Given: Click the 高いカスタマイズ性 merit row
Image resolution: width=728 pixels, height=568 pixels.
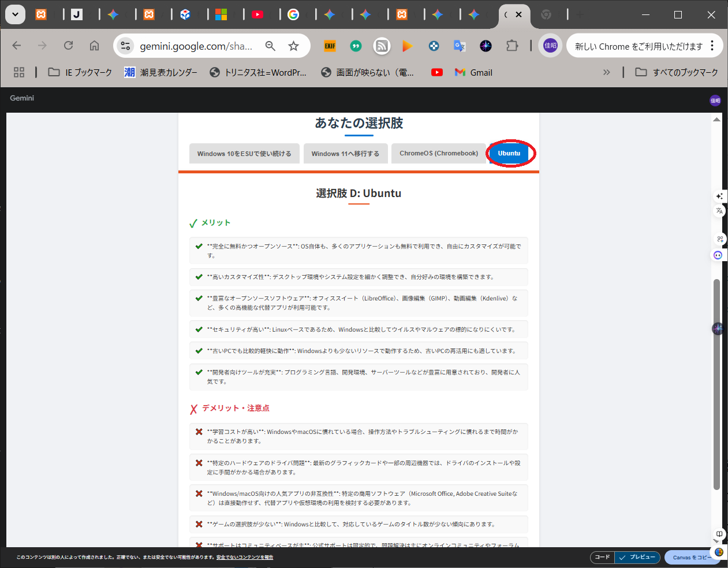Looking at the screenshot, I should click(359, 277).
